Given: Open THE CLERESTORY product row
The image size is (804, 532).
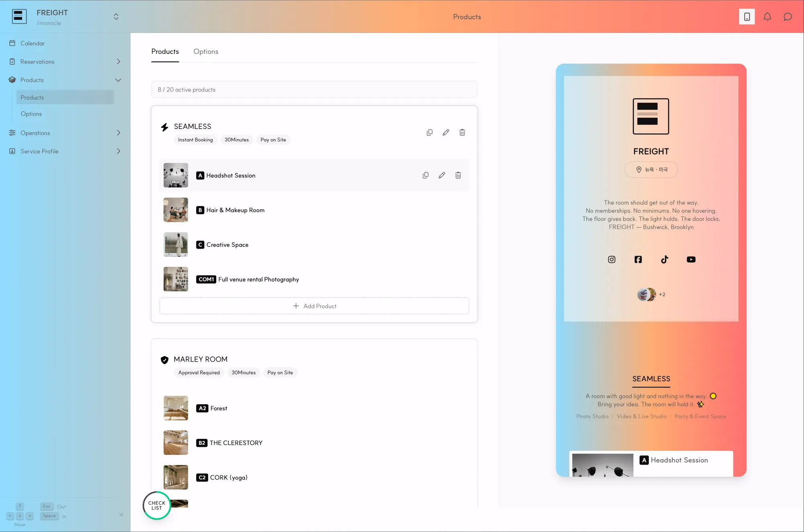Looking at the screenshot, I should (x=314, y=442).
